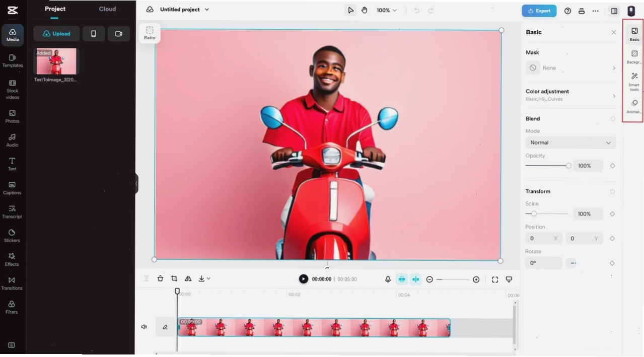Toggle the timeline preview axis button
This screenshot has height=357, width=644.
pyautogui.click(x=415, y=279)
